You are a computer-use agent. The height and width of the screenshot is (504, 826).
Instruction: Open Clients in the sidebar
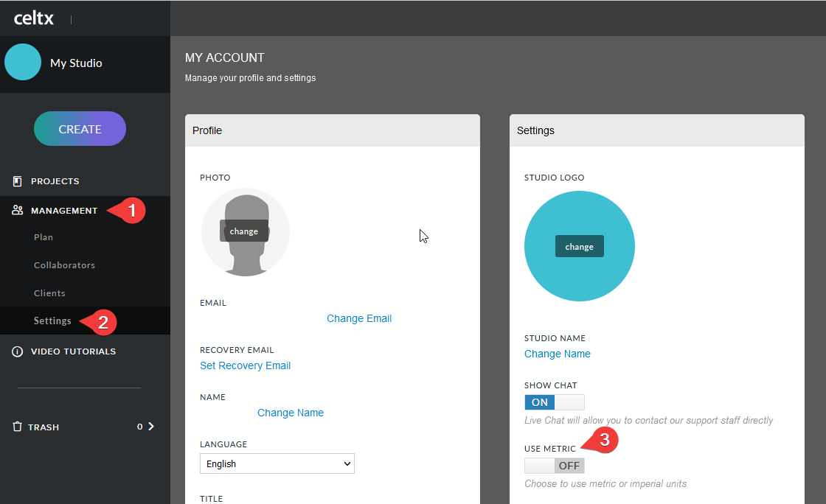49,293
